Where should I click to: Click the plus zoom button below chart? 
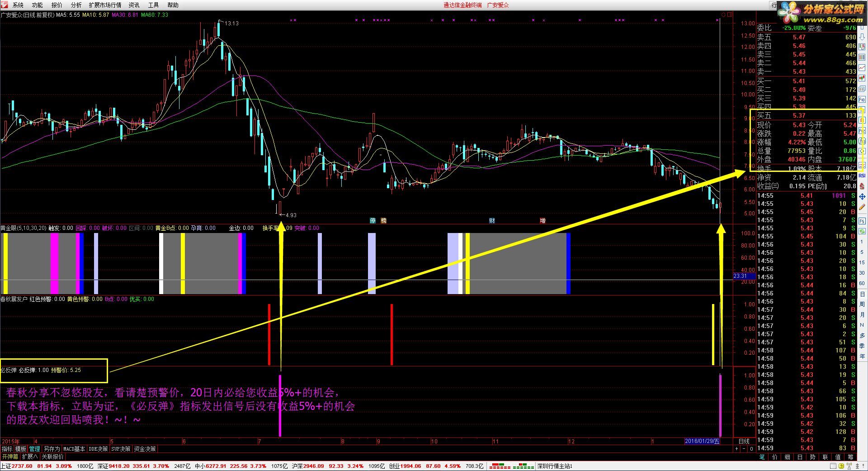(x=736, y=449)
